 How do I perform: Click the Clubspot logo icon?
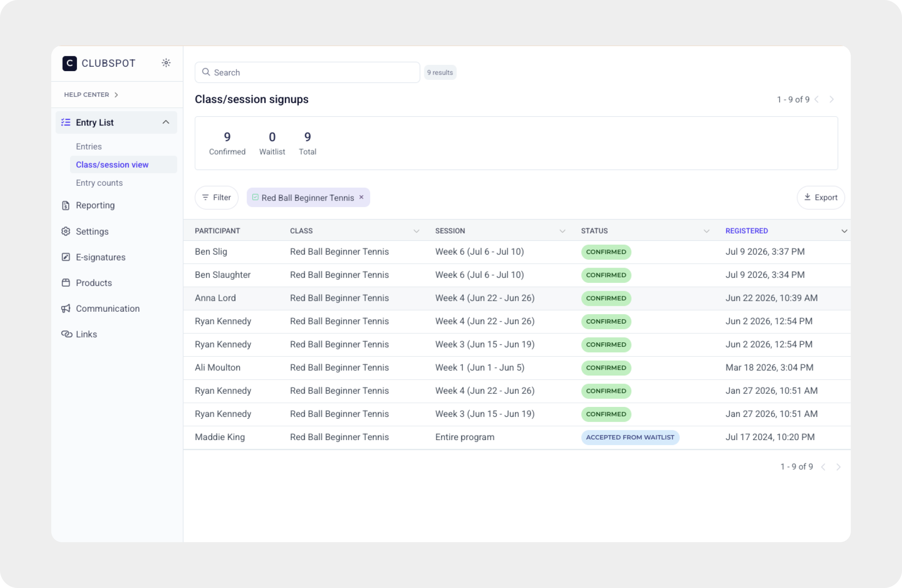(x=69, y=63)
